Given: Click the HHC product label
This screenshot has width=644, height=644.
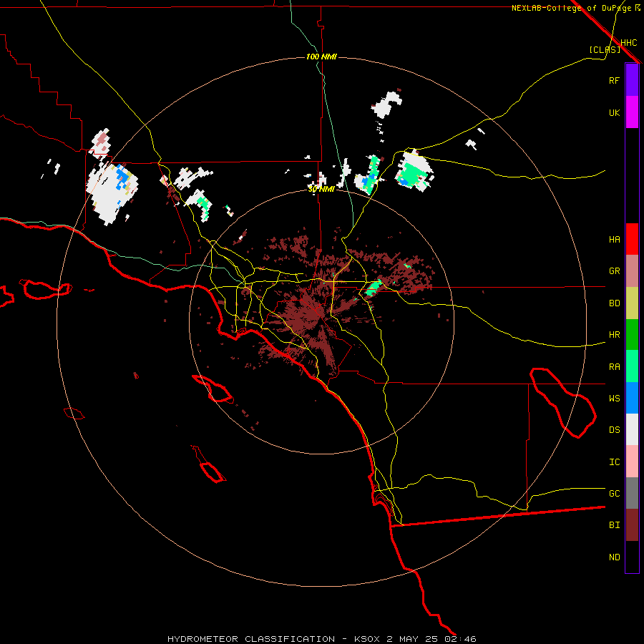Looking at the screenshot, I should (628, 43).
